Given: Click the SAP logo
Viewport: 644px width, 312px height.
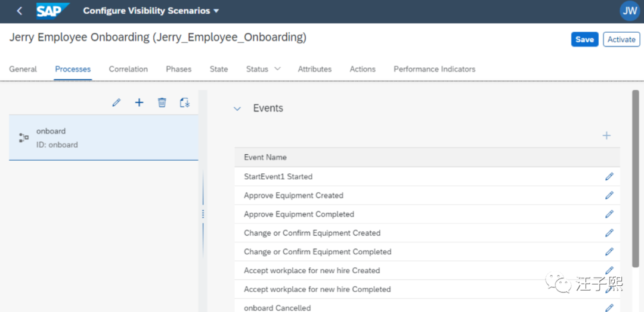Looking at the screenshot, I should click(x=52, y=11).
